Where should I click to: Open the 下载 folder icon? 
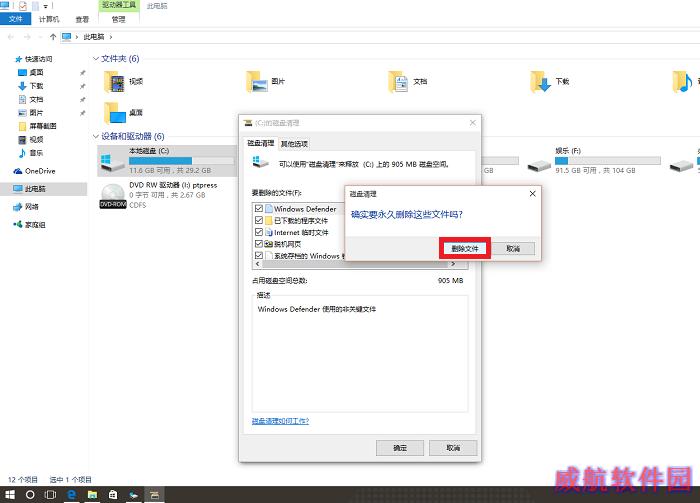click(x=541, y=82)
